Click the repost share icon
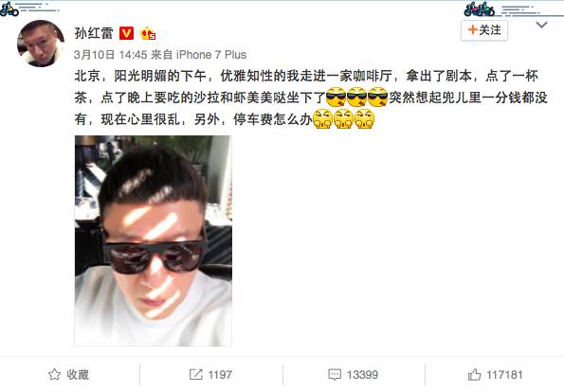The width and height of the screenshot is (564, 392). point(195,374)
